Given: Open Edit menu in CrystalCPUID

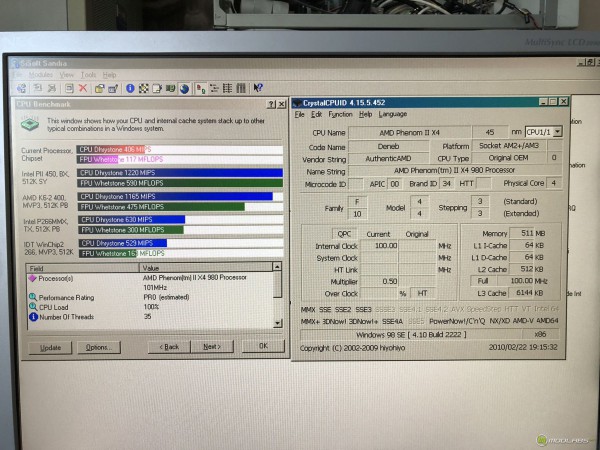Looking at the screenshot, I should [x=316, y=114].
